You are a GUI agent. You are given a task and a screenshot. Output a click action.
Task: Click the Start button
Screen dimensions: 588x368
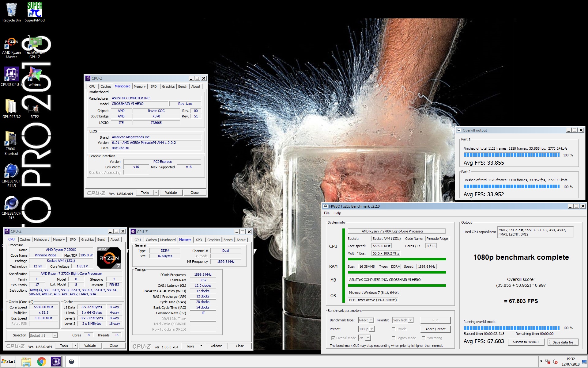tap(8, 362)
